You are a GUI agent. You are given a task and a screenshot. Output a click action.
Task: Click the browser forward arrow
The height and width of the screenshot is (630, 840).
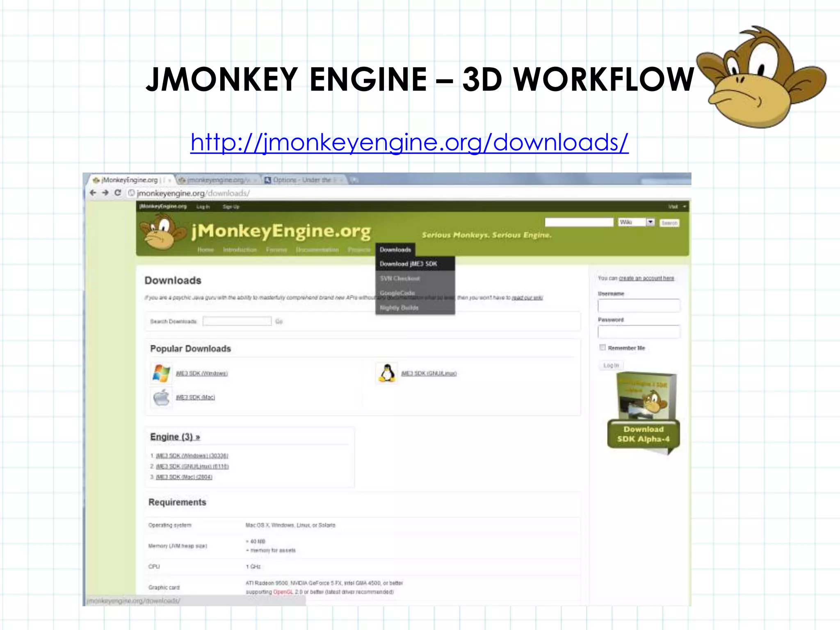pos(105,193)
